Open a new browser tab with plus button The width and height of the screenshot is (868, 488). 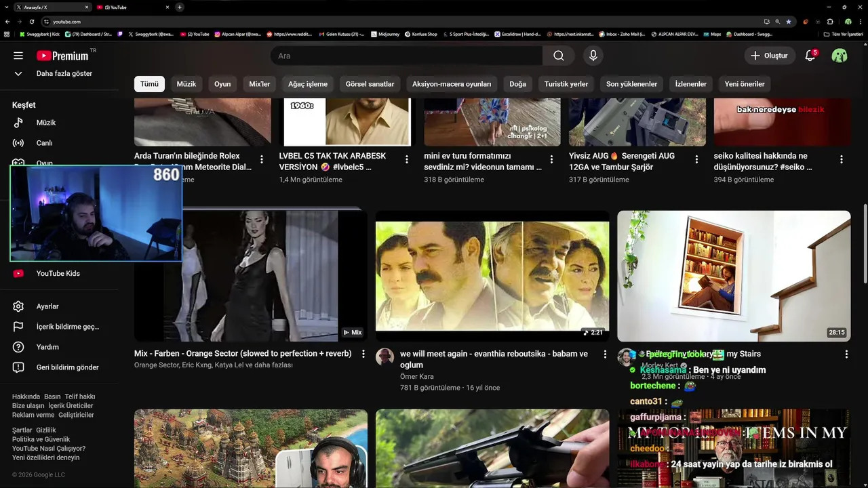click(x=180, y=7)
